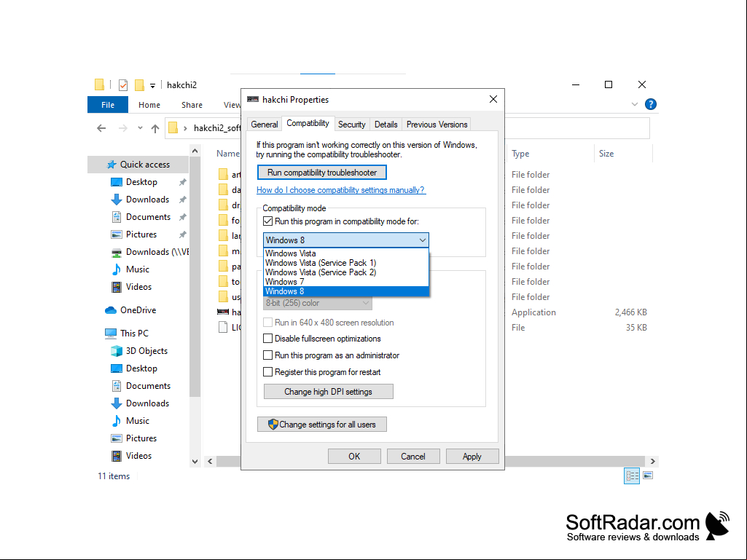Image resolution: width=747 pixels, height=560 pixels.
Task: Click the This PC monitor icon
Action: (x=111, y=334)
